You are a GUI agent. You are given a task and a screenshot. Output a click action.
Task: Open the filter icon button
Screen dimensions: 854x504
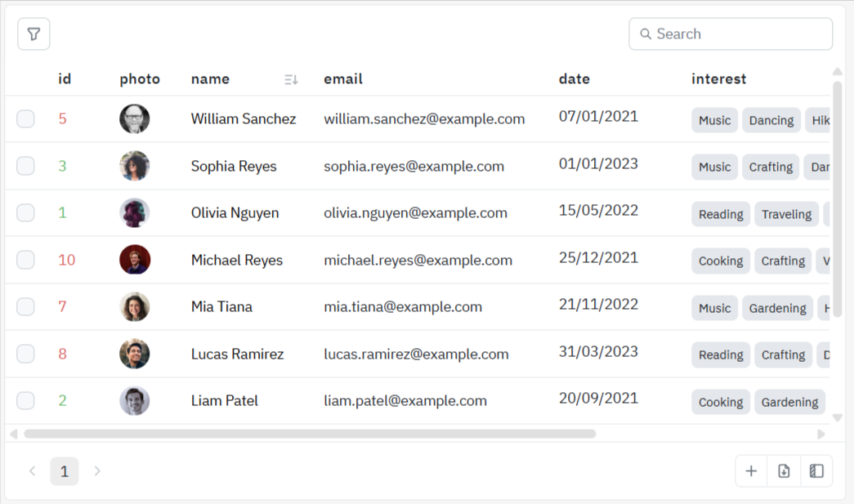(x=34, y=34)
